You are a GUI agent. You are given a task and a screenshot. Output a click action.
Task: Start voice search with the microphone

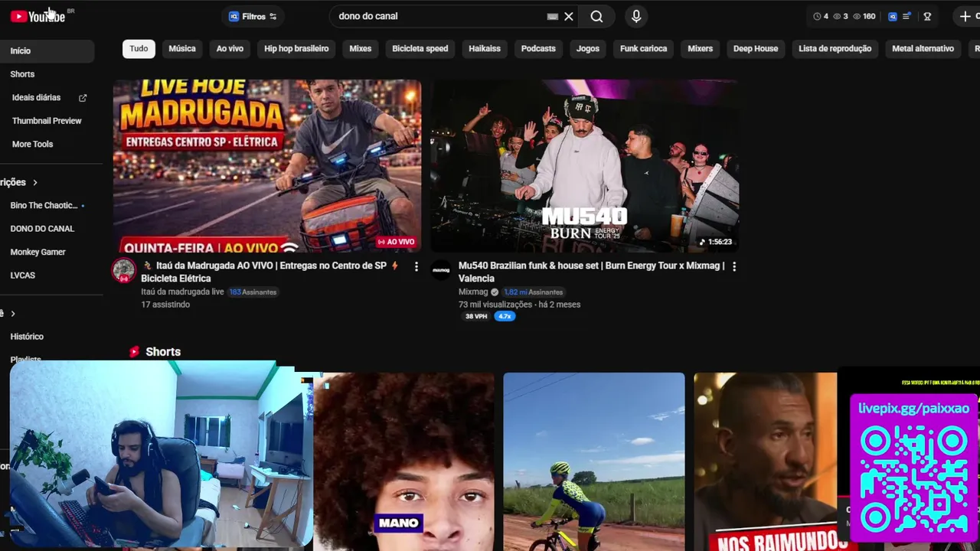pyautogui.click(x=636, y=16)
